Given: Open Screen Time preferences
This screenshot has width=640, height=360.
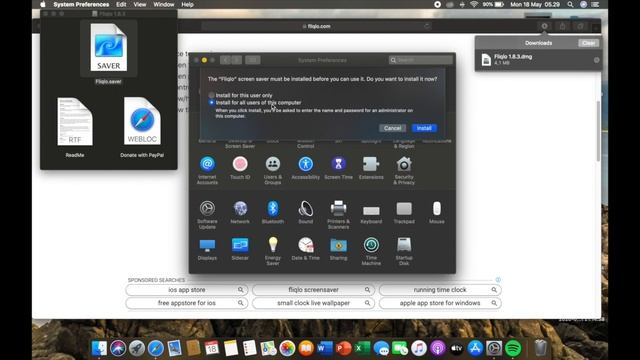Looking at the screenshot, I should 338,168.
